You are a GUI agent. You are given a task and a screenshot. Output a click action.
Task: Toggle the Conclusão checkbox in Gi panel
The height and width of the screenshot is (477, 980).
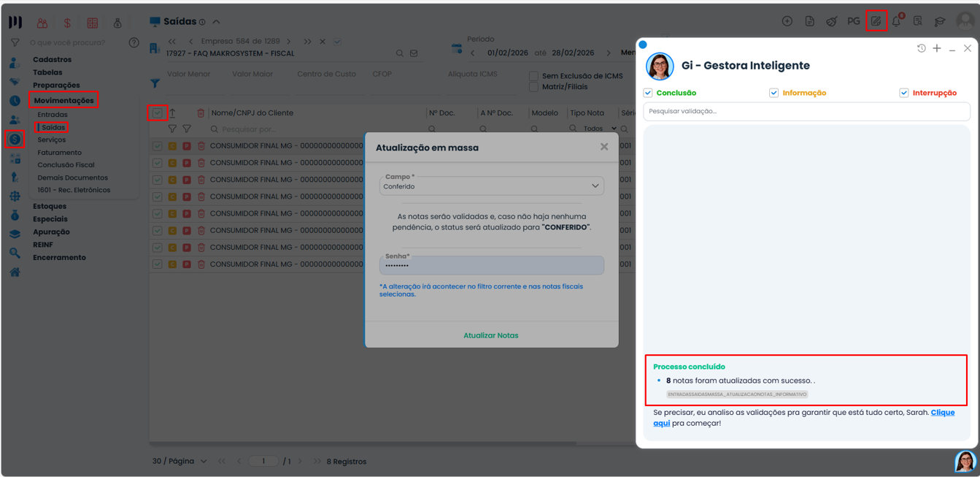648,93
